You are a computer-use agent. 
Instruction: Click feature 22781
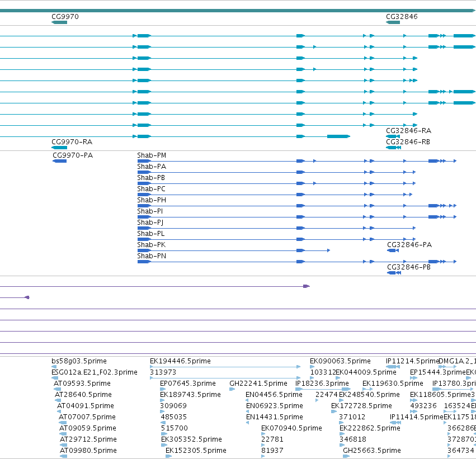click(272, 439)
